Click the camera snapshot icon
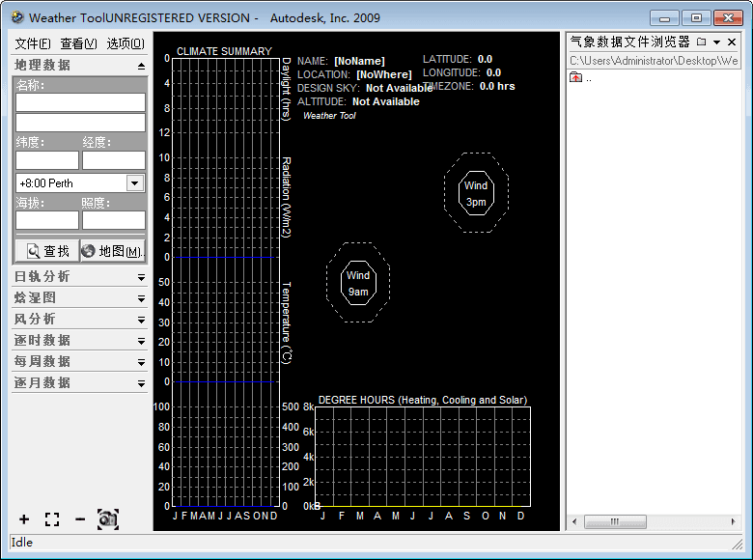 (107, 519)
